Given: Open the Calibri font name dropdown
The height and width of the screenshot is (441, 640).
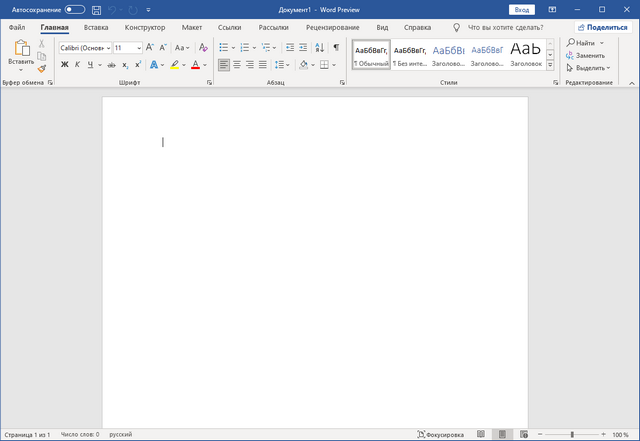Looking at the screenshot, I should point(106,48).
